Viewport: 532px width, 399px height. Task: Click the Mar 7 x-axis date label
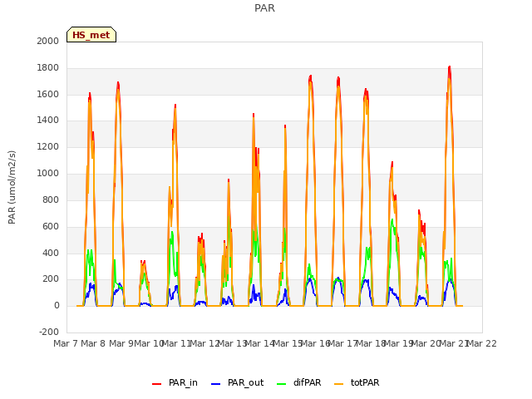(x=66, y=343)
